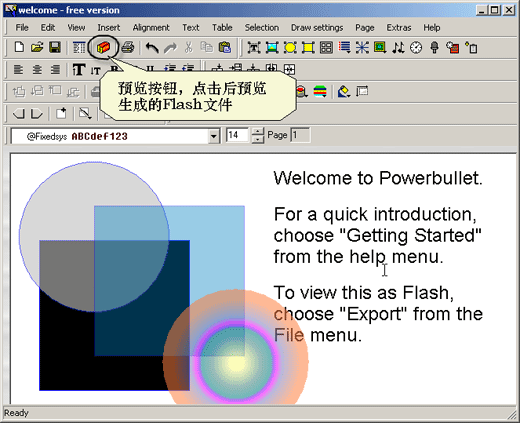The image size is (520, 423).
Task: Expand the @Fixedsys font dropdown
Action: (213, 136)
